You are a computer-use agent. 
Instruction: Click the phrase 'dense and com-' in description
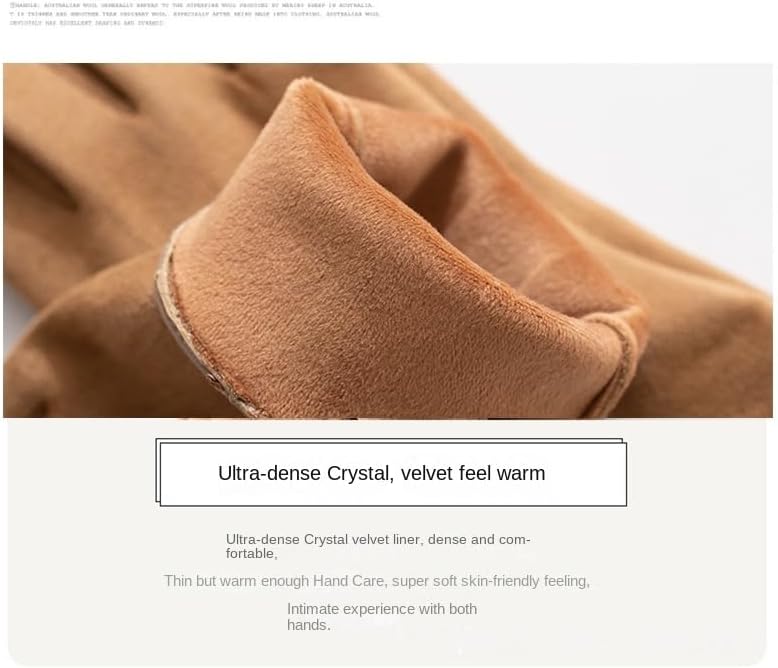pyautogui.click(x=479, y=539)
